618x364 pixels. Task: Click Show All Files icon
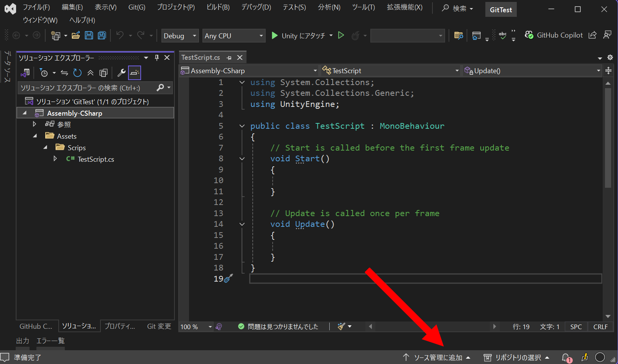[x=104, y=73]
